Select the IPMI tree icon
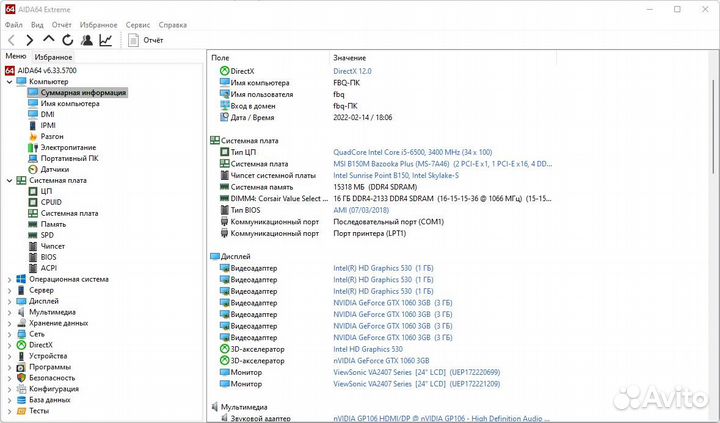 click(33, 125)
